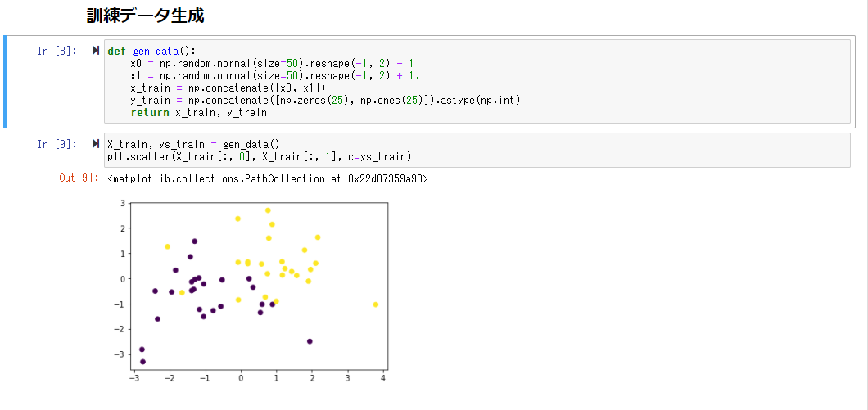Run cell In [8] with its run icon
This screenshot has width=868, height=410.
click(x=97, y=52)
